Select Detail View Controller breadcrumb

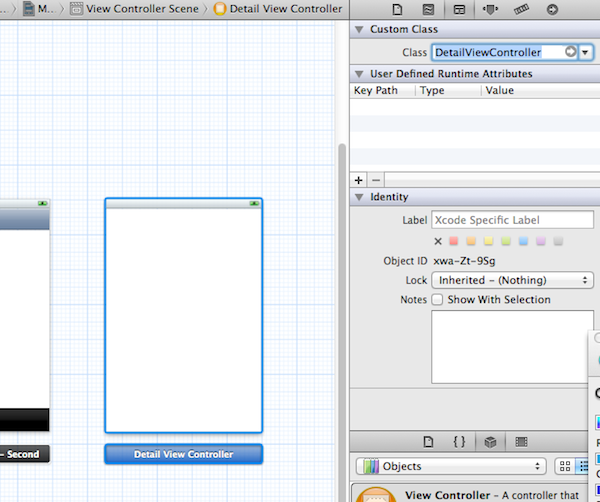click(x=278, y=8)
